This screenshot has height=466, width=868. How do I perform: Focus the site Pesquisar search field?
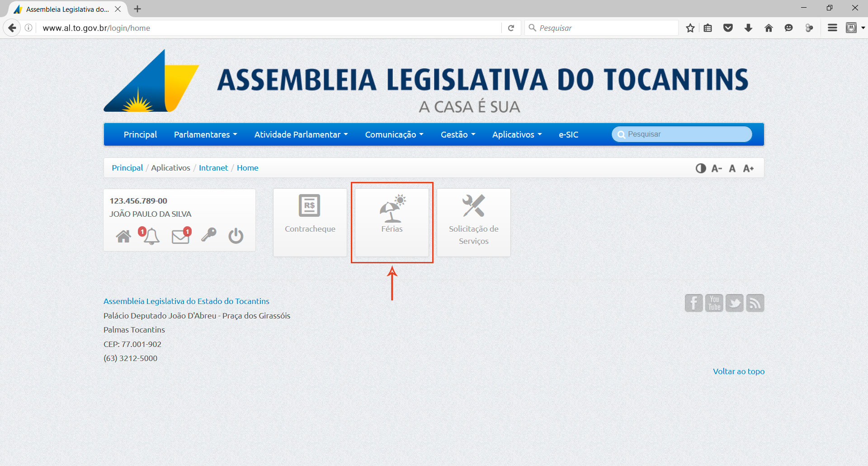682,134
